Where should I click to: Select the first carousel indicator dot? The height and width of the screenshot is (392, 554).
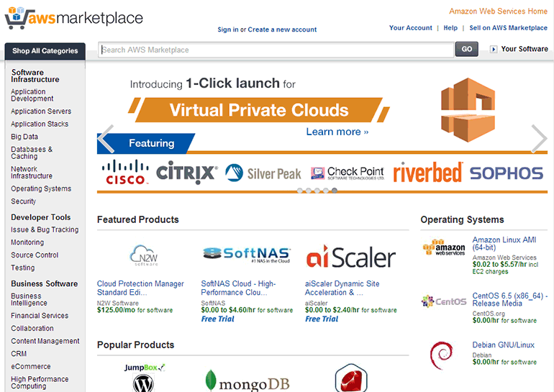300,191
